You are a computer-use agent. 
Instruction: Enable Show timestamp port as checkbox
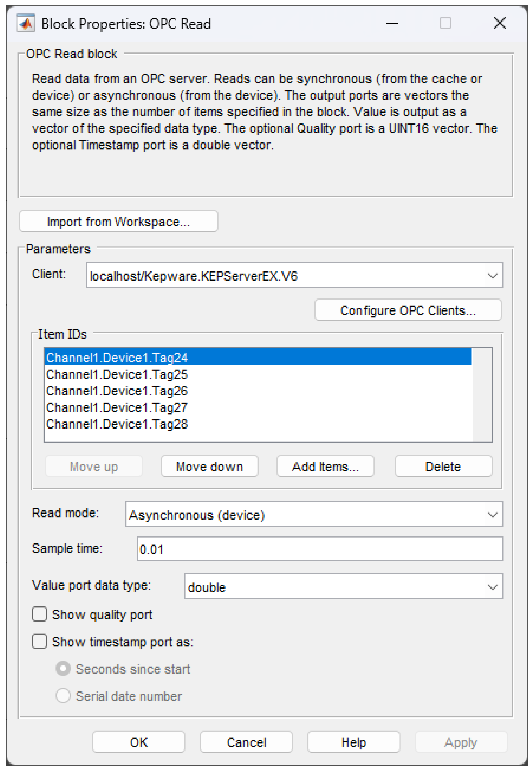coord(39,641)
